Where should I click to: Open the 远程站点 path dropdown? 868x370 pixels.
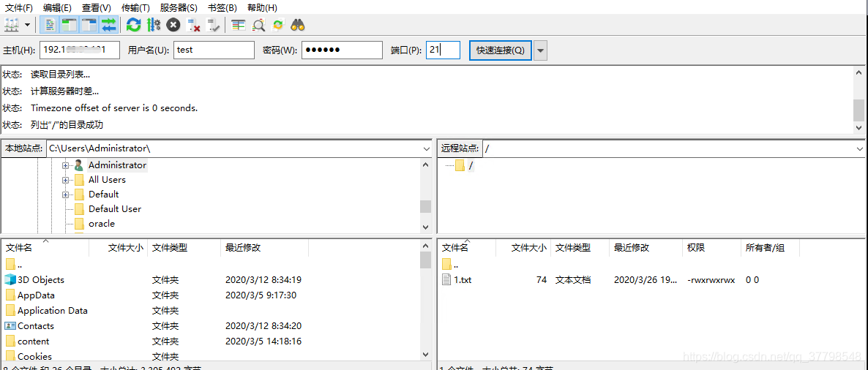coord(859,148)
